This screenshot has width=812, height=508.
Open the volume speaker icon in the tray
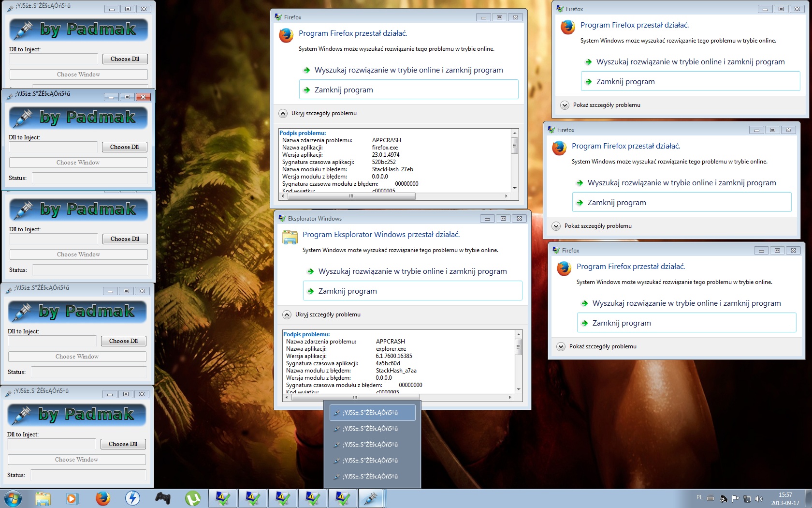click(759, 498)
